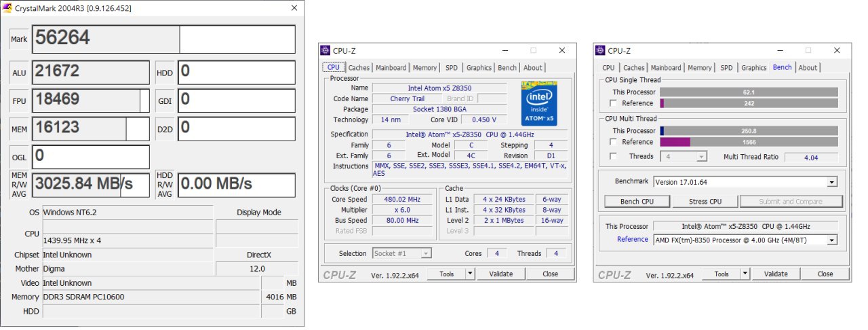868x330 pixels.
Task: Click the L1 Data value 4 x 24 KBytes
Action: (504, 200)
